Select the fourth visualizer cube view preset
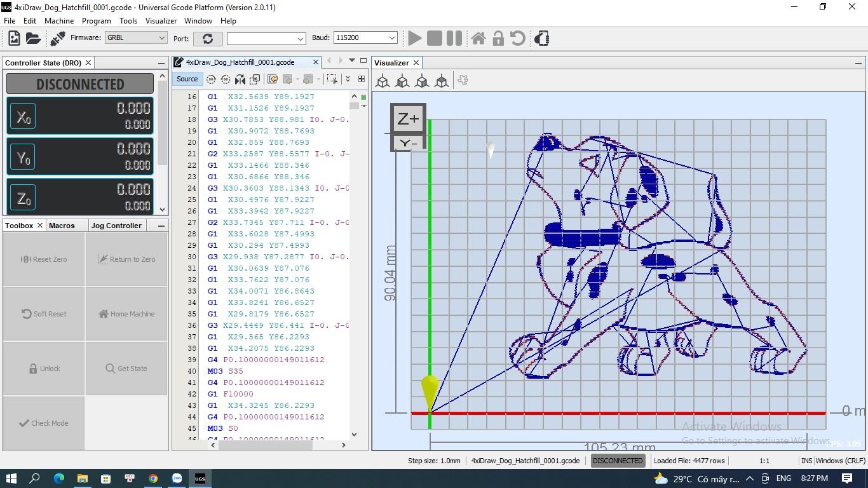The height and width of the screenshot is (488, 868). [x=442, y=81]
